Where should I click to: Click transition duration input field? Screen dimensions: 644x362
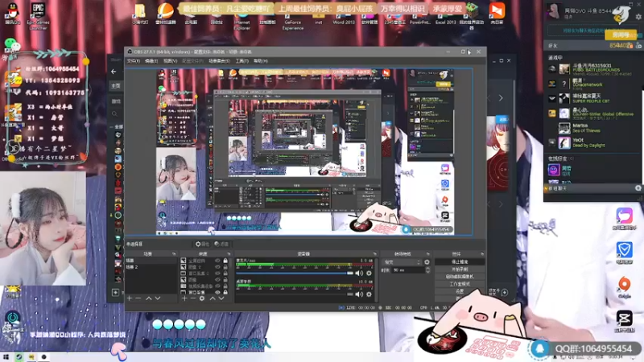407,270
